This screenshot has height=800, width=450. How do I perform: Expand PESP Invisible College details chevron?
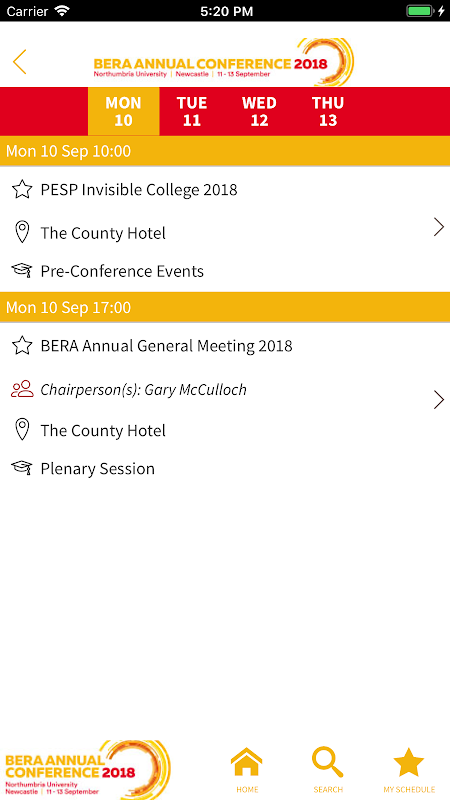(439, 227)
